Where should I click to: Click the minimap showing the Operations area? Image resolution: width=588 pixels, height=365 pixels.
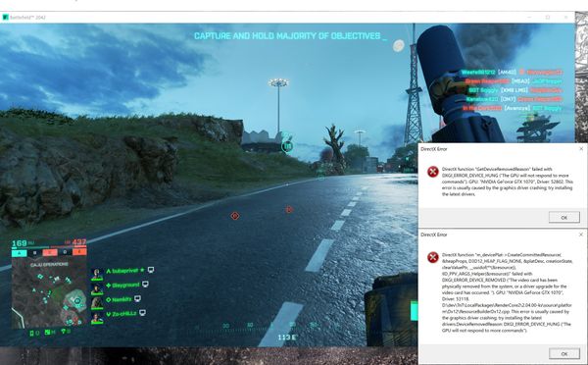click(x=49, y=293)
